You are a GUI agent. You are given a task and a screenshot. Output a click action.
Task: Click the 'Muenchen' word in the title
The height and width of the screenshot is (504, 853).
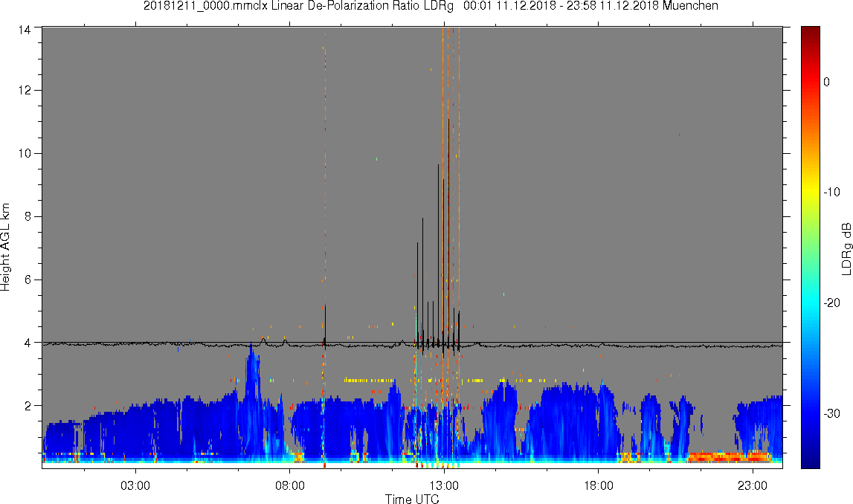[690, 6]
